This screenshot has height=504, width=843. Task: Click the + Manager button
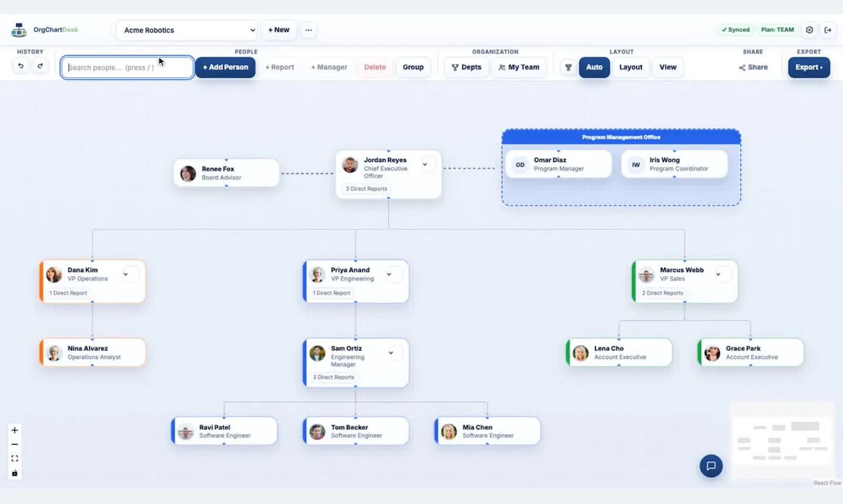pyautogui.click(x=329, y=67)
